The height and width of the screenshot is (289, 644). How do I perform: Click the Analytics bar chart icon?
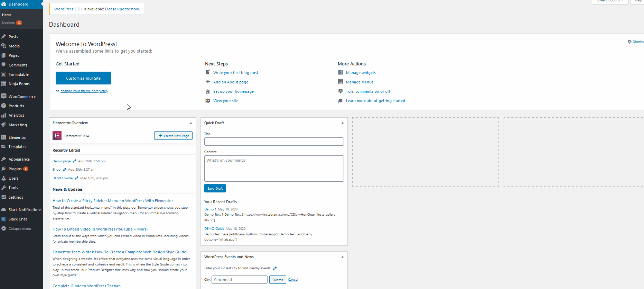[x=4, y=115]
